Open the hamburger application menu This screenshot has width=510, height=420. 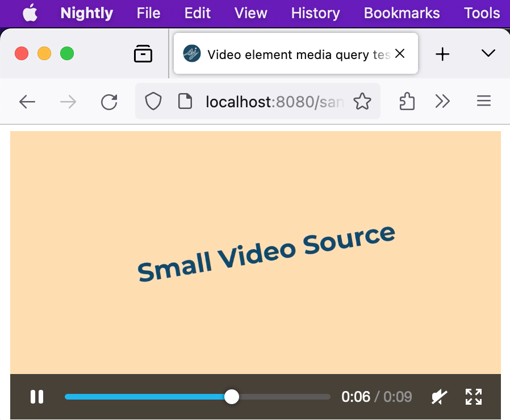484,101
